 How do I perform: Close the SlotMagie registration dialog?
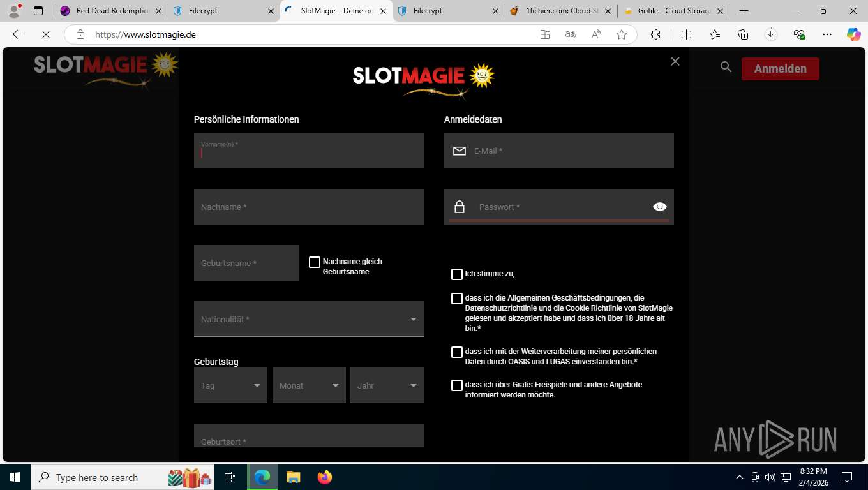(675, 61)
